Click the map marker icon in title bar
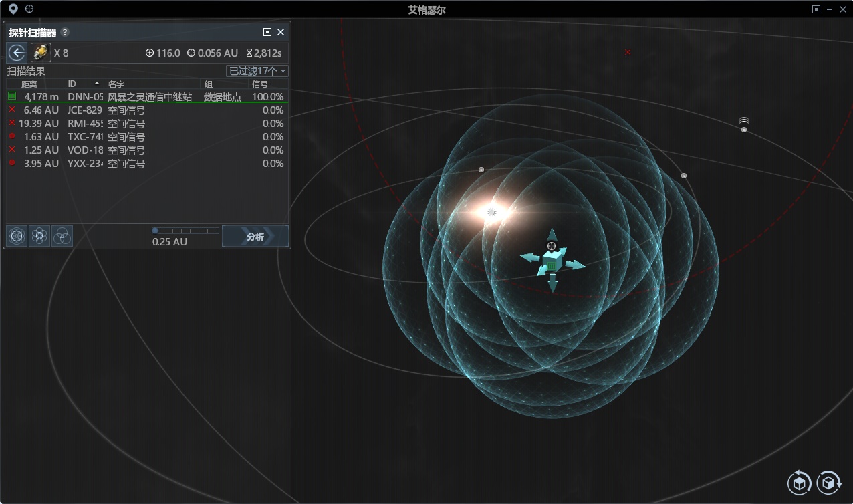Screen dimensions: 853x504 pyautogui.click(x=13, y=9)
